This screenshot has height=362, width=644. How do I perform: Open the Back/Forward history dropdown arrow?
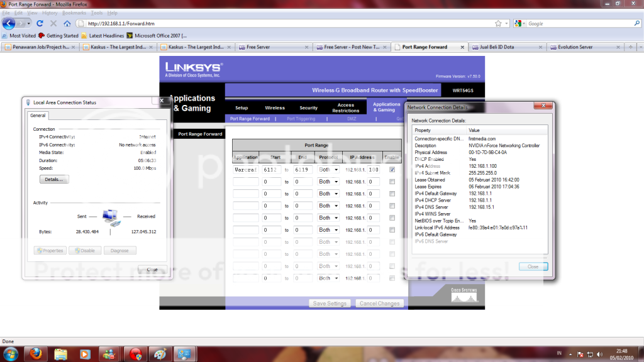coord(28,23)
